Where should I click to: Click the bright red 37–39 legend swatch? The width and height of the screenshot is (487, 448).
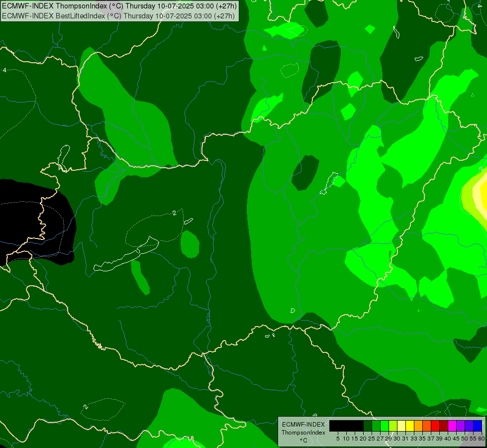(435, 426)
